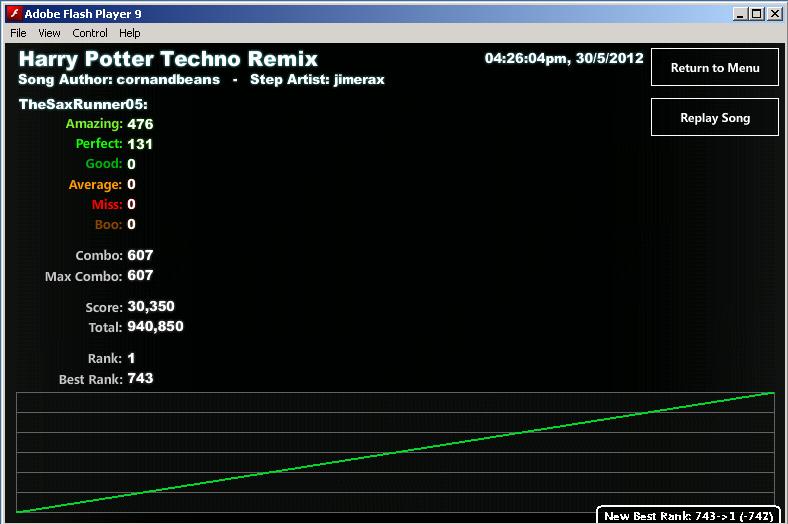The width and height of the screenshot is (788, 524).
Task: Open the Control menu
Action: point(90,33)
